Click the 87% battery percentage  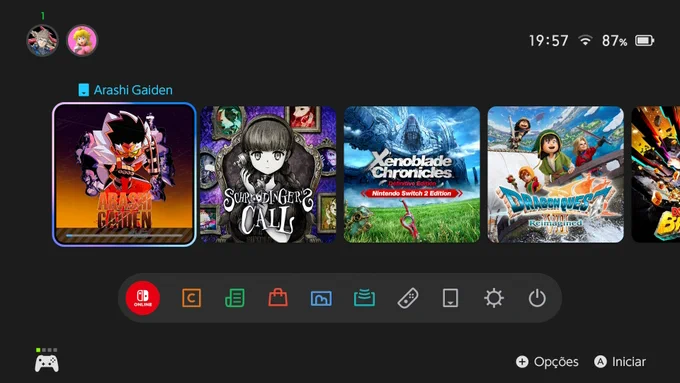(615, 41)
